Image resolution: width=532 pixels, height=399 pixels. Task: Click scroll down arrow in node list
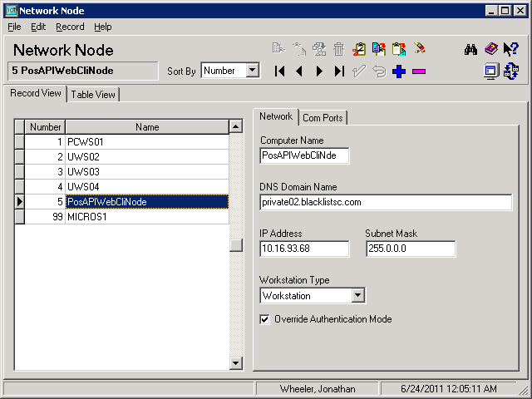pyautogui.click(x=236, y=363)
